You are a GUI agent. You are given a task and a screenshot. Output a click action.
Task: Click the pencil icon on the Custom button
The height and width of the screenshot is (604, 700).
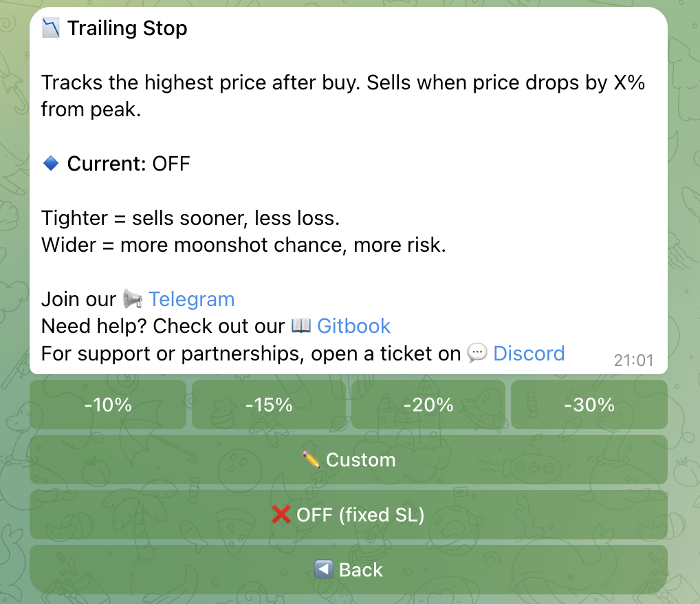click(311, 460)
